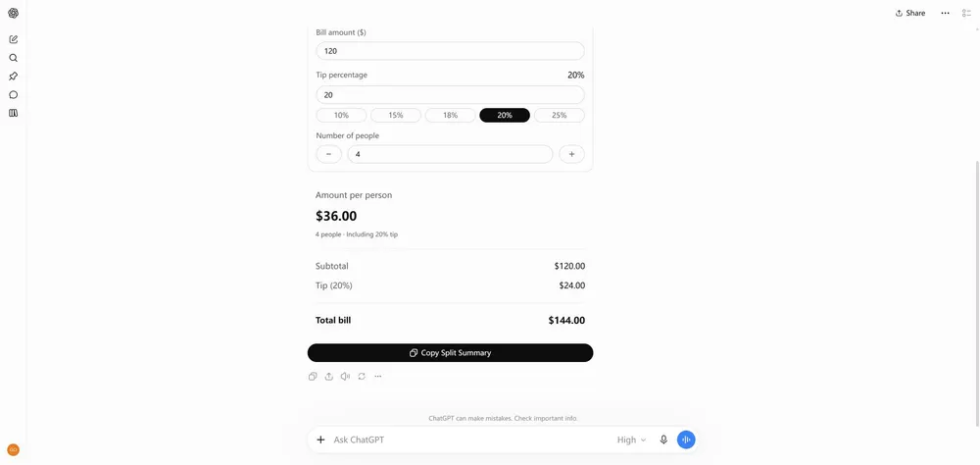
Task: Select the 25% tip preset
Action: (560, 115)
